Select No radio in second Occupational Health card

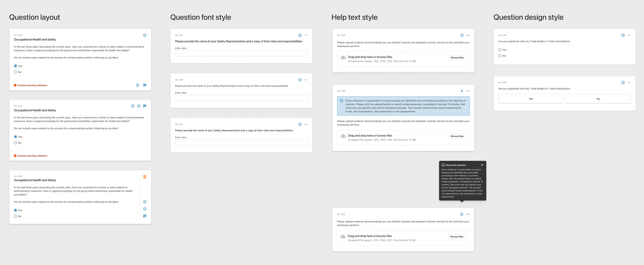(15, 143)
